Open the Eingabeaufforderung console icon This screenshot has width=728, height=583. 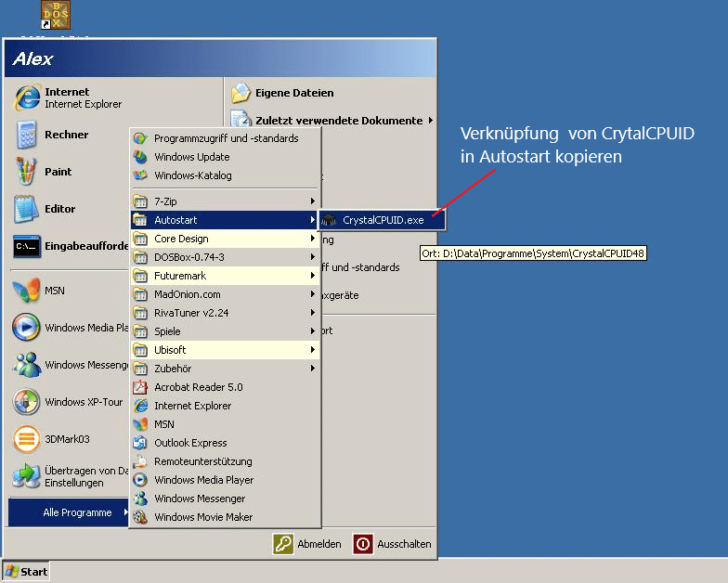click(x=26, y=246)
